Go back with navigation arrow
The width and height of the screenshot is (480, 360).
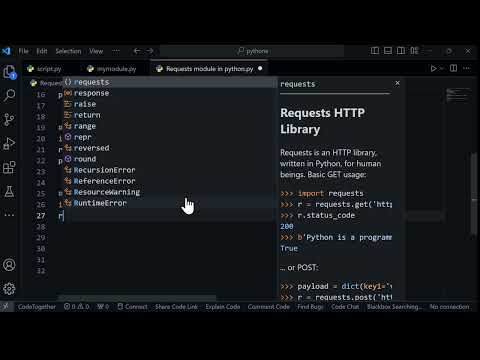click(137, 51)
